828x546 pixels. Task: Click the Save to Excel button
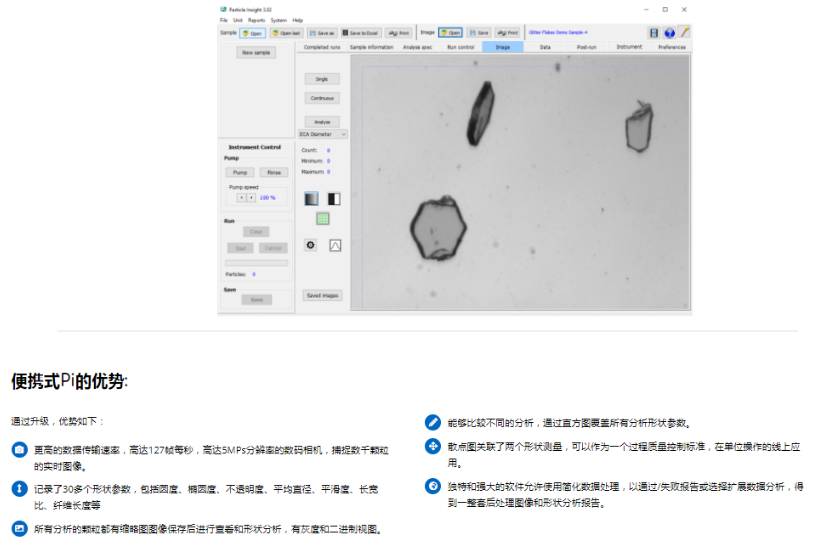(x=360, y=33)
